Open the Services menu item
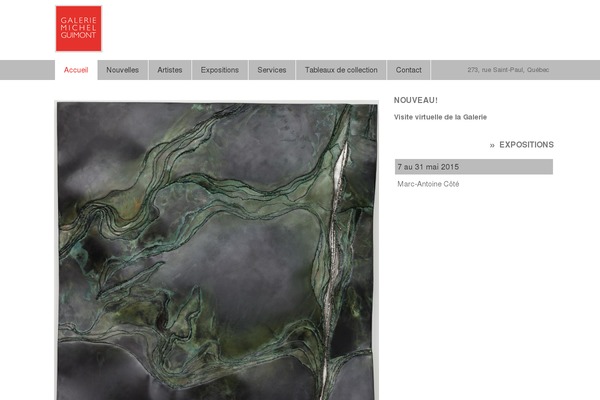 coord(272,70)
